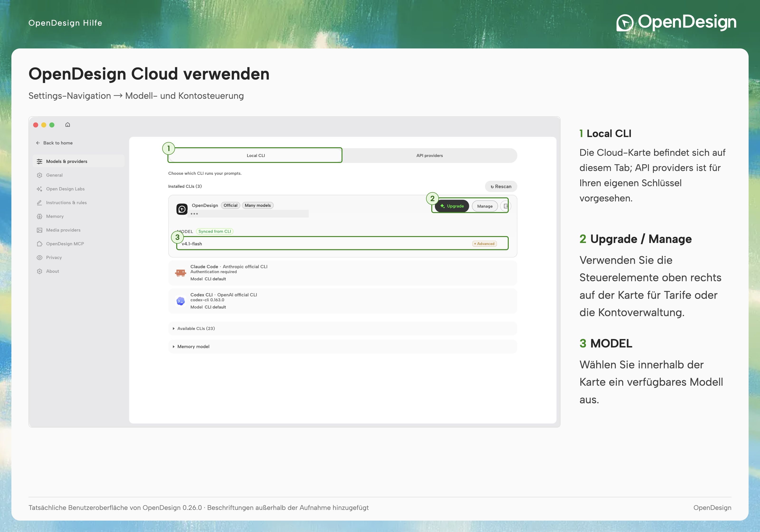Click Claude Code Authentication required text
The height and width of the screenshot is (532, 760).
[214, 272]
